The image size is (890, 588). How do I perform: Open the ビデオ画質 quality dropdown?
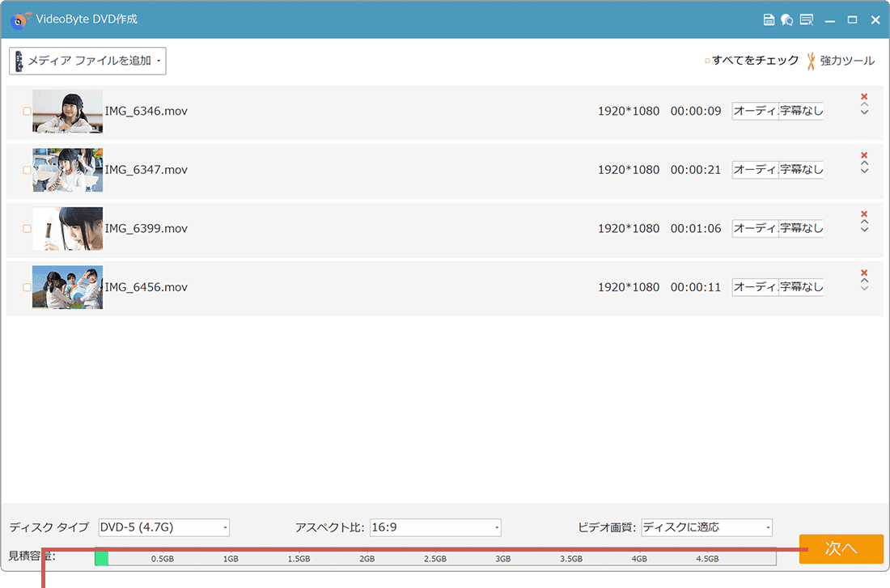pyautogui.click(x=706, y=527)
